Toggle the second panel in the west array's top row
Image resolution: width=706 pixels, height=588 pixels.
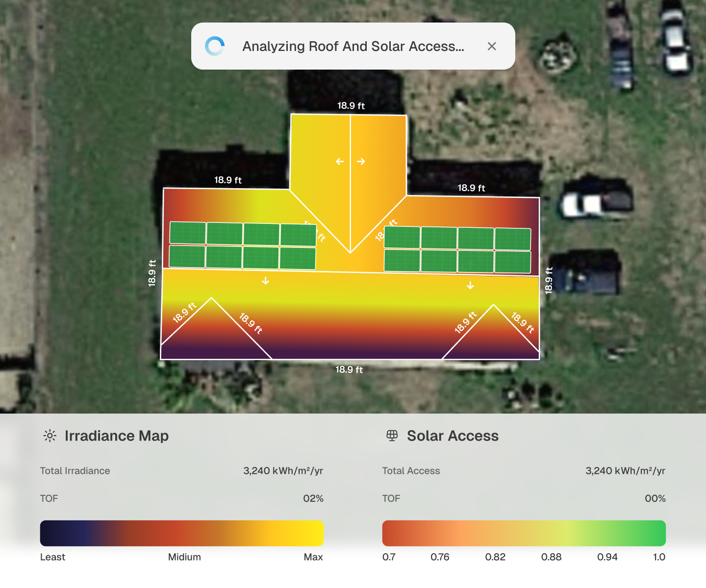(224, 234)
